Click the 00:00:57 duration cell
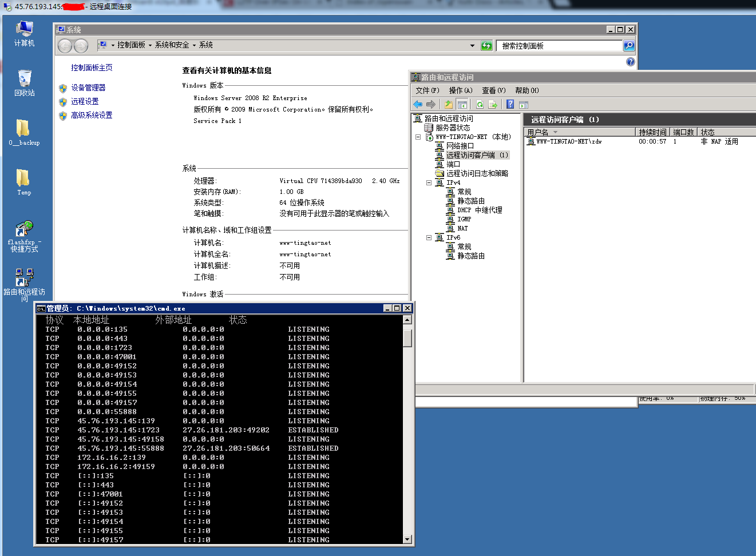The width and height of the screenshot is (756, 556). [x=652, y=141]
